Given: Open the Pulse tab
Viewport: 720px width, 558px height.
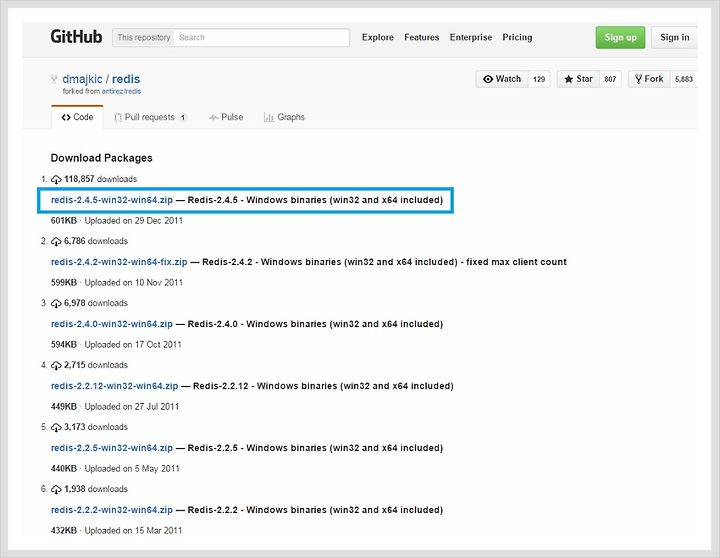Looking at the screenshot, I should (226, 117).
